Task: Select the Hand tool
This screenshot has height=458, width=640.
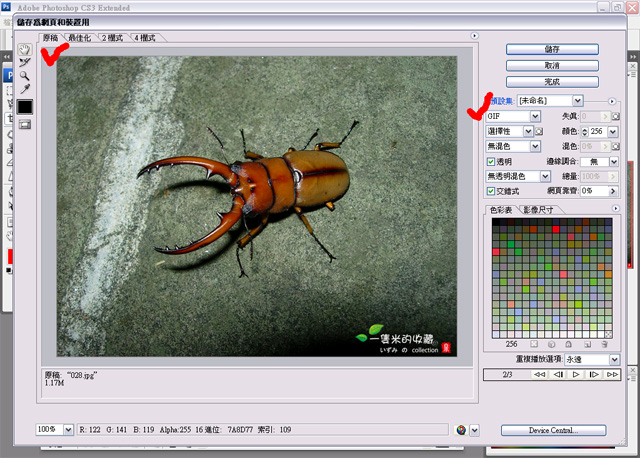Action: [25, 48]
